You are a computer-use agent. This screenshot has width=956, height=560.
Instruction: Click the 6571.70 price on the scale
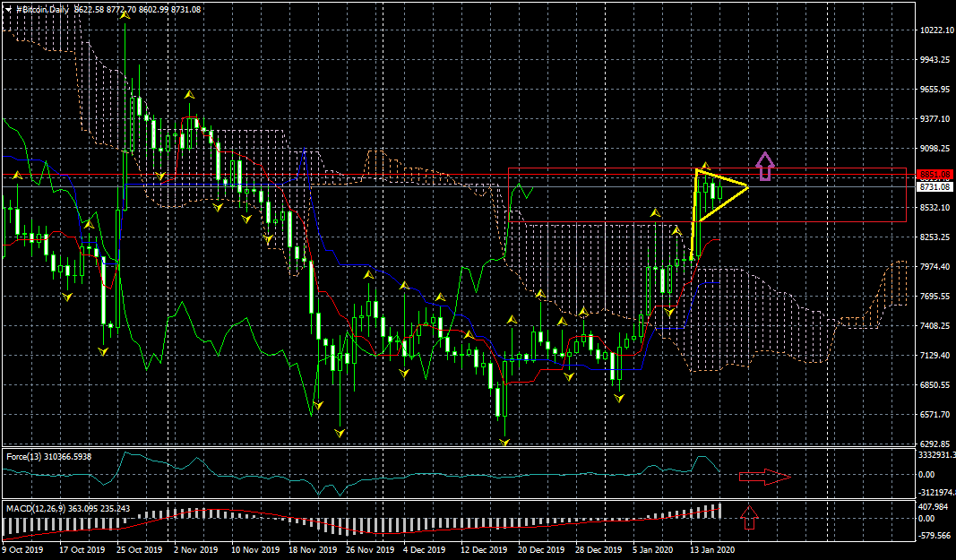coord(935,415)
